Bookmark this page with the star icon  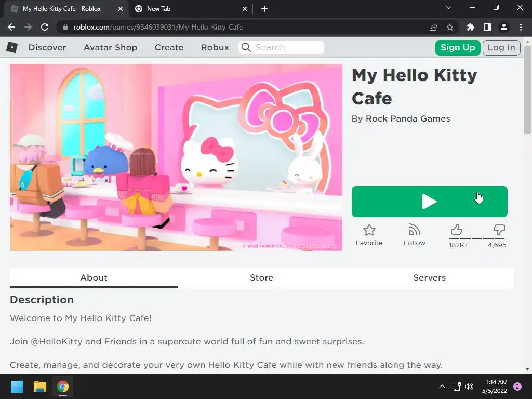click(450, 27)
